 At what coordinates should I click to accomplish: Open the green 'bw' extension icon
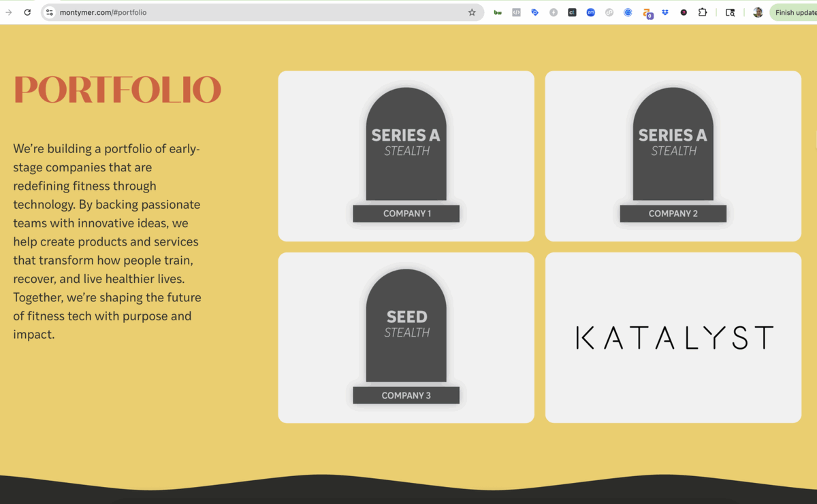tap(498, 12)
